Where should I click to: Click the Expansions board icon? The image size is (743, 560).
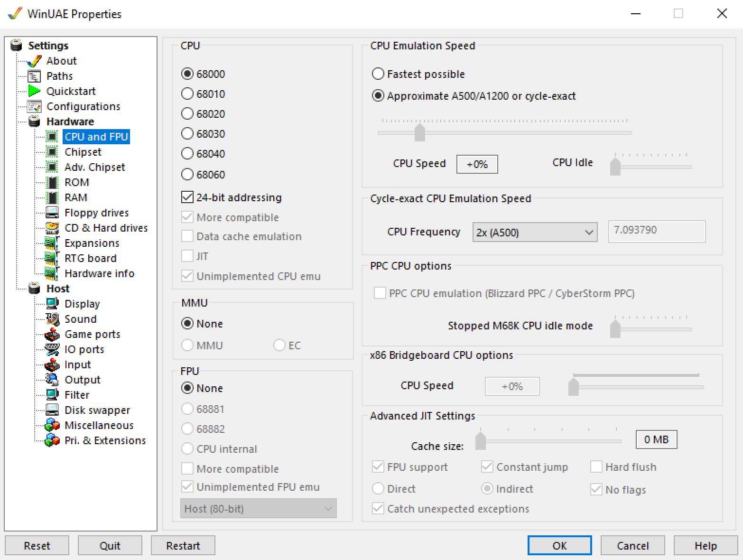[52, 243]
